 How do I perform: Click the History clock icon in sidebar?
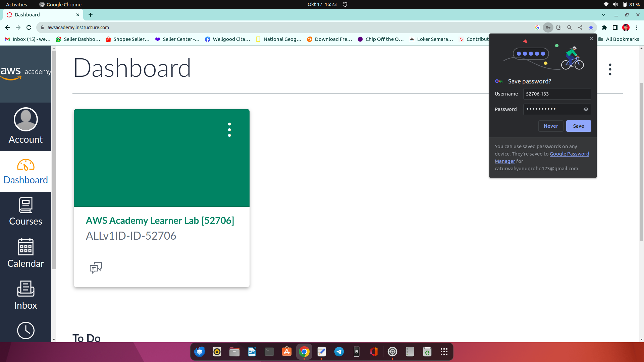click(25, 330)
